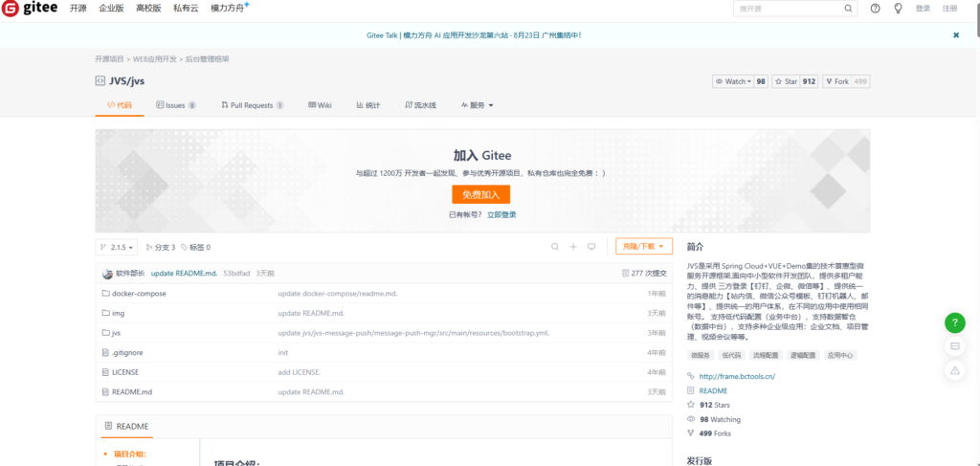Click the search magnifier icon in file toolbar
980x466 pixels.
(x=554, y=247)
